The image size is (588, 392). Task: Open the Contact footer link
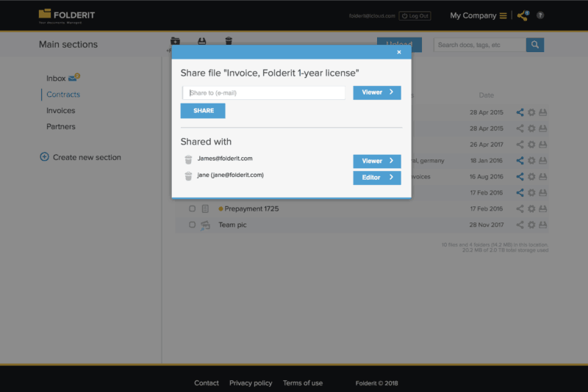tap(207, 383)
